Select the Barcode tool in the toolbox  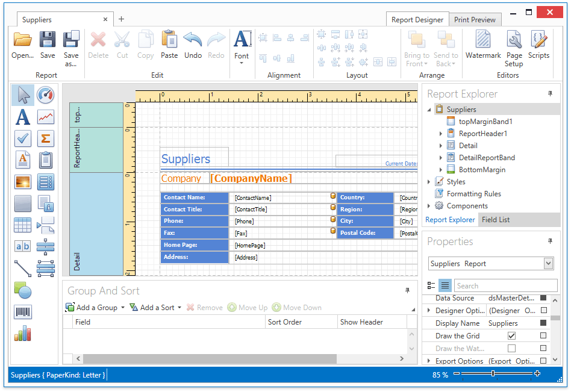tap(22, 312)
